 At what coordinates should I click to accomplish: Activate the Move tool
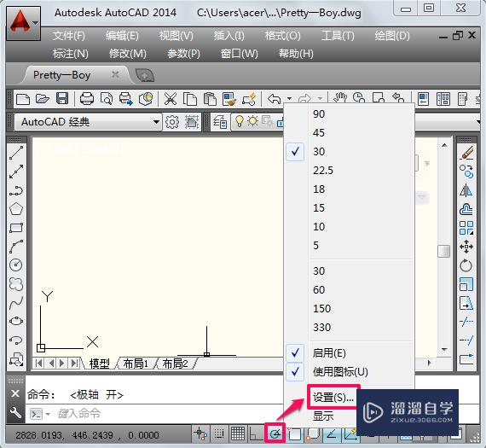(x=466, y=247)
